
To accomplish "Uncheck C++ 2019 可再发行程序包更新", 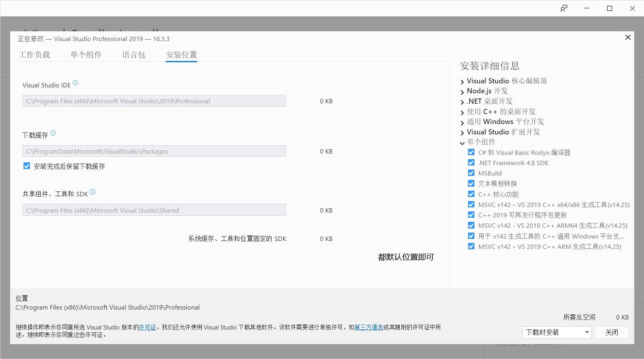I will pos(471,215).
